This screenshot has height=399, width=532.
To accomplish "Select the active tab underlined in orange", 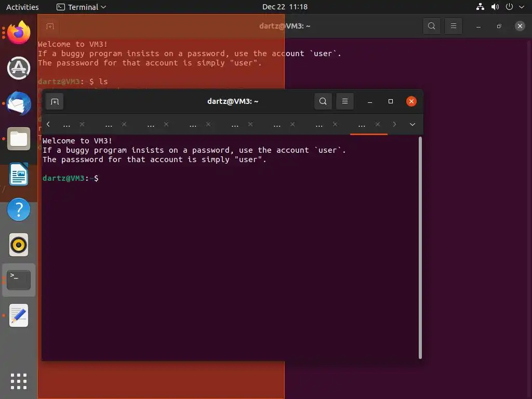I will click(x=362, y=125).
